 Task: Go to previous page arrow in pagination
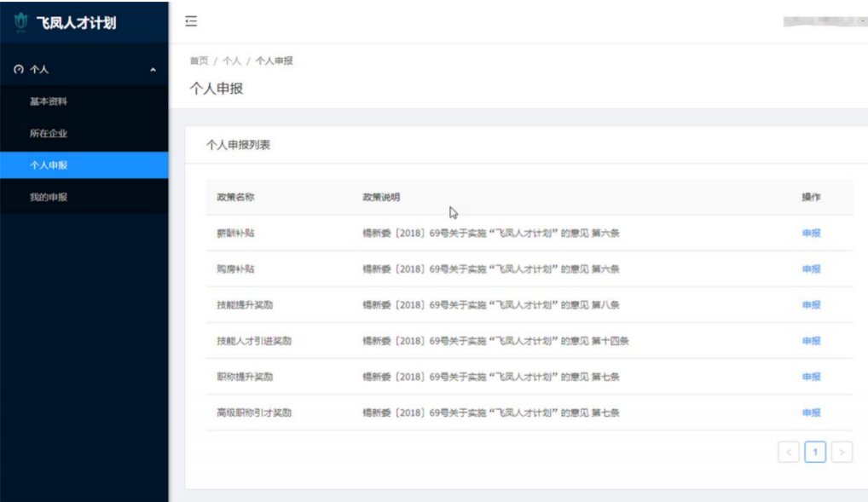pos(789,453)
